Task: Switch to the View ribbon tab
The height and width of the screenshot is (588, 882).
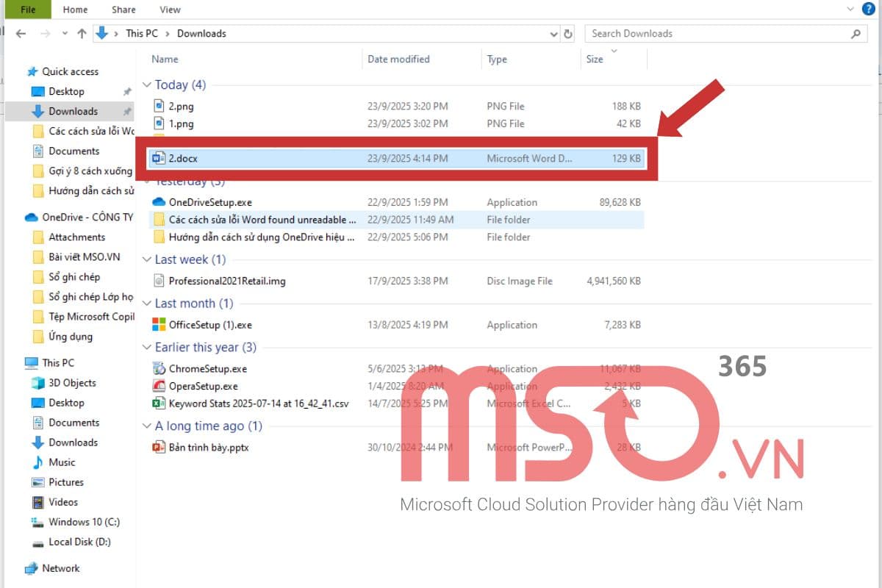Action: [x=170, y=10]
